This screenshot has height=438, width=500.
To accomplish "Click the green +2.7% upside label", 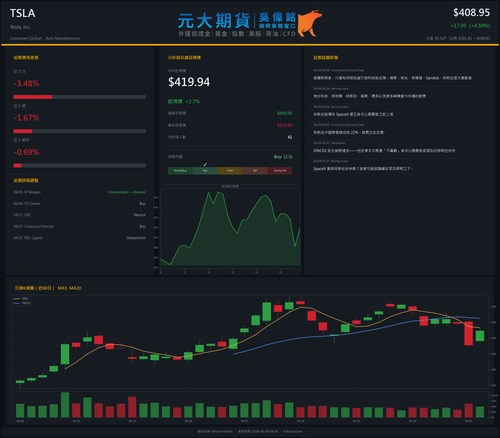I will click(x=184, y=101).
